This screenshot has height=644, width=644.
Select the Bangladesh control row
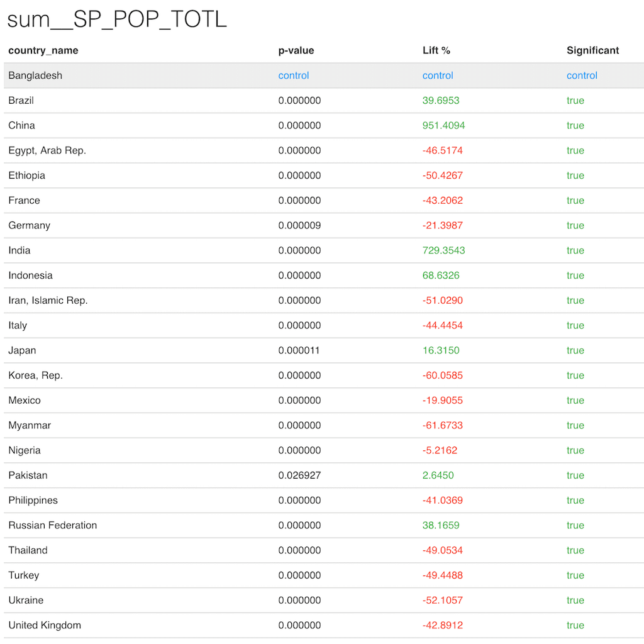tap(35, 75)
